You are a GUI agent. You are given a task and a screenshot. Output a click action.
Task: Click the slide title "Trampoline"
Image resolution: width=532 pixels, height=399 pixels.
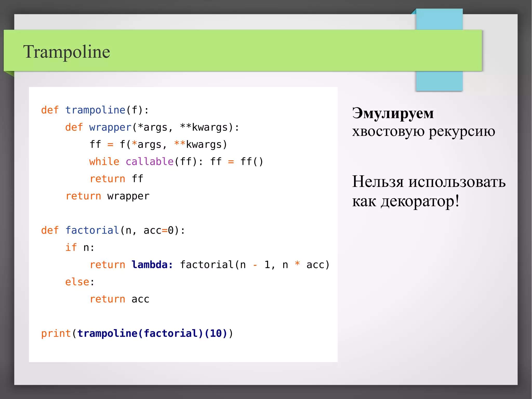point(66,51)
